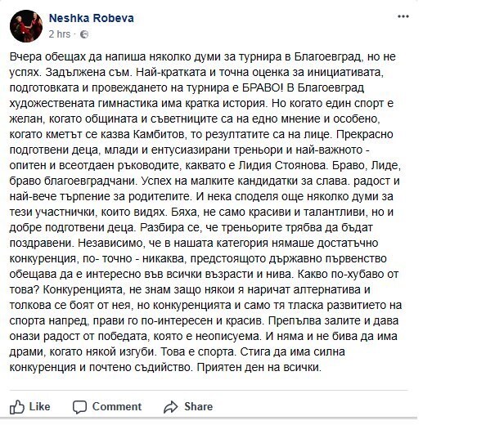Click the name 'Лидия Стоянова' in the text
Image resolution: width=504 pixels, height=443 pixels.
[x=283, y=165]
